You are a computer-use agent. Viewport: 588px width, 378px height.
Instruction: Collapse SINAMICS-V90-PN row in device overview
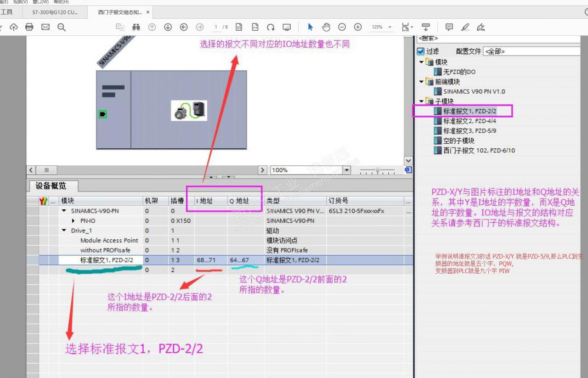click(x=64, y=211)
